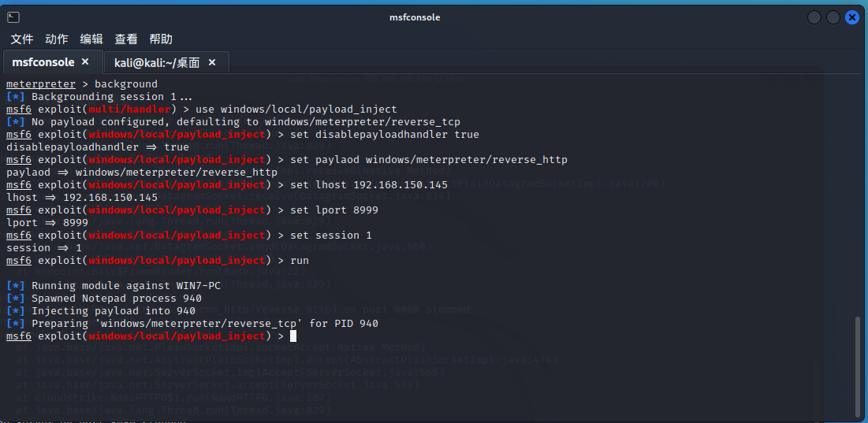Open the 动作 menu

pos(57,39)
